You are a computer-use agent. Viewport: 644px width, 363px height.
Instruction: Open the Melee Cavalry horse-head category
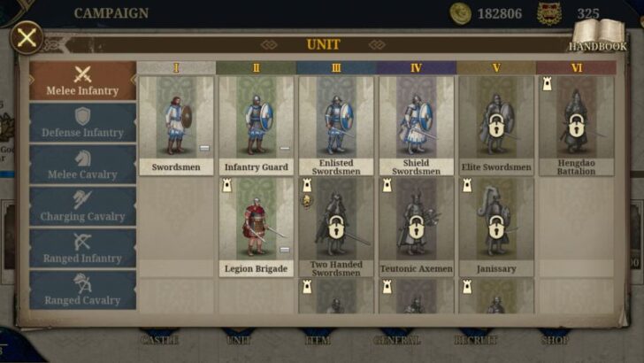click(82, 165)
